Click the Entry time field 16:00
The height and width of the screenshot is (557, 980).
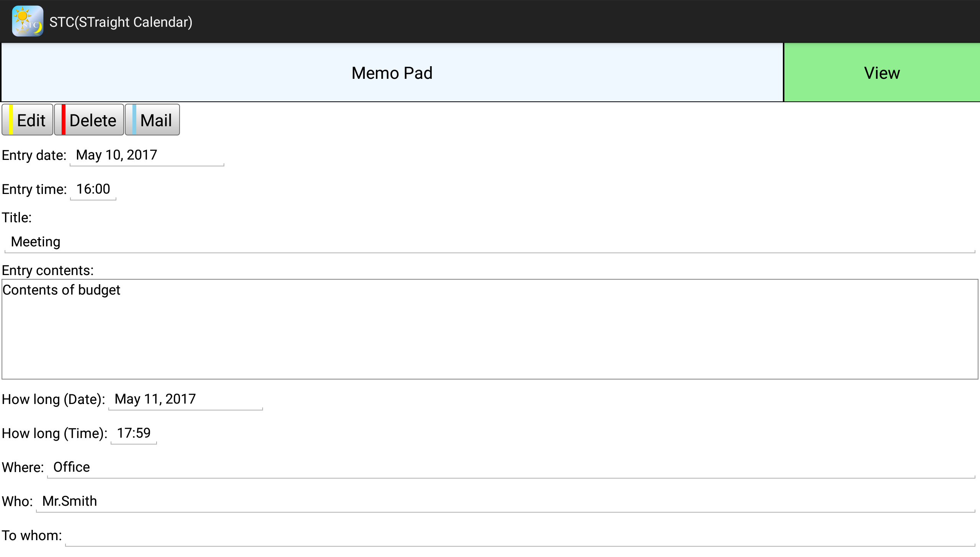[93, 189]
